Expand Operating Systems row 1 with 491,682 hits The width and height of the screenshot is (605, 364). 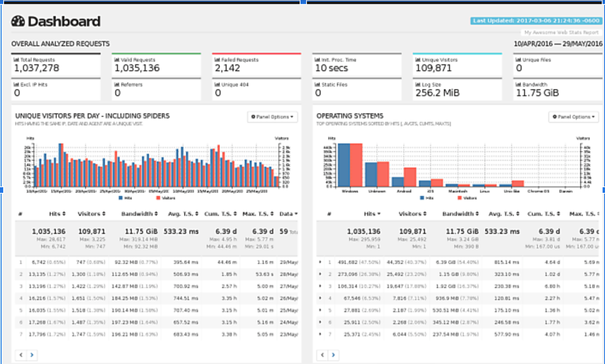(320, 262)
